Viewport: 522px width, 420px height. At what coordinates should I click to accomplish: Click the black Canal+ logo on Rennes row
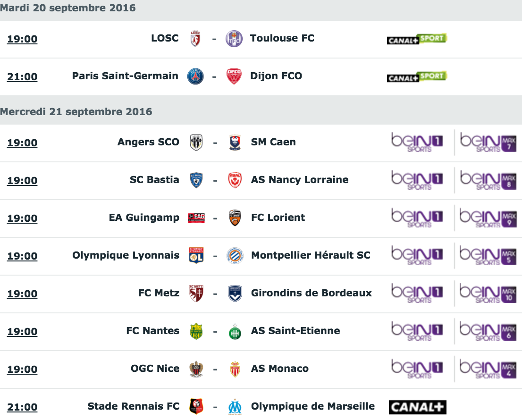(x=418, y=407)
